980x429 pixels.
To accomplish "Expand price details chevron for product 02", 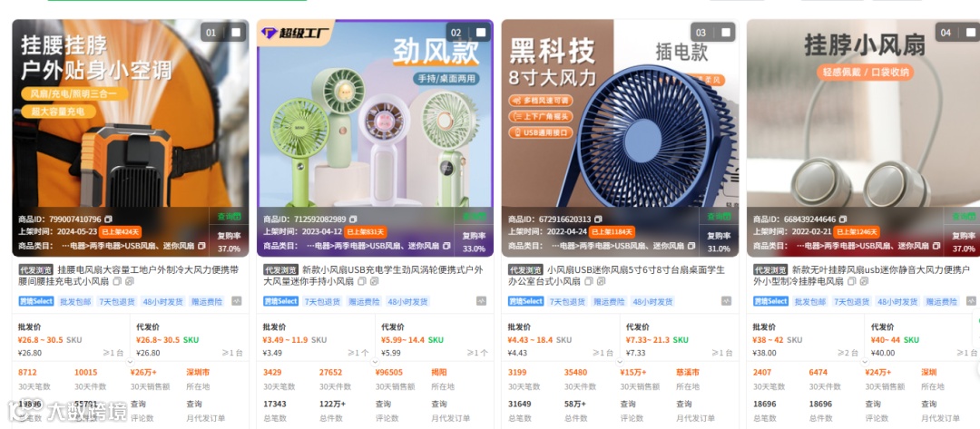I will 375,362.
